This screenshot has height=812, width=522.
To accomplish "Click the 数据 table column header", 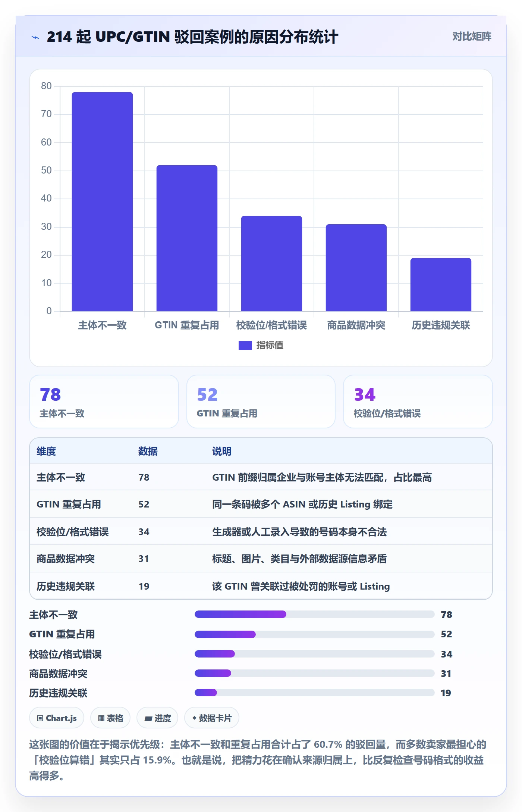I will tap(148, 451).
